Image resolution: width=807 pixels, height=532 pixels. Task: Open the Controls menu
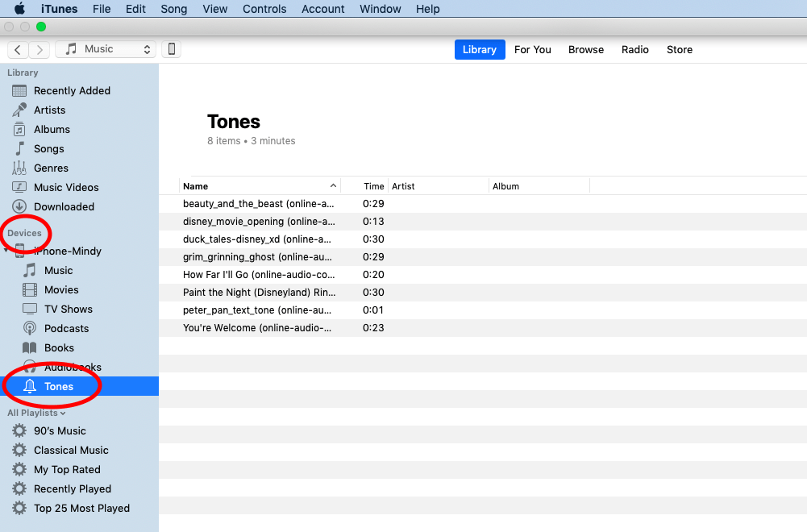[264, 9]
